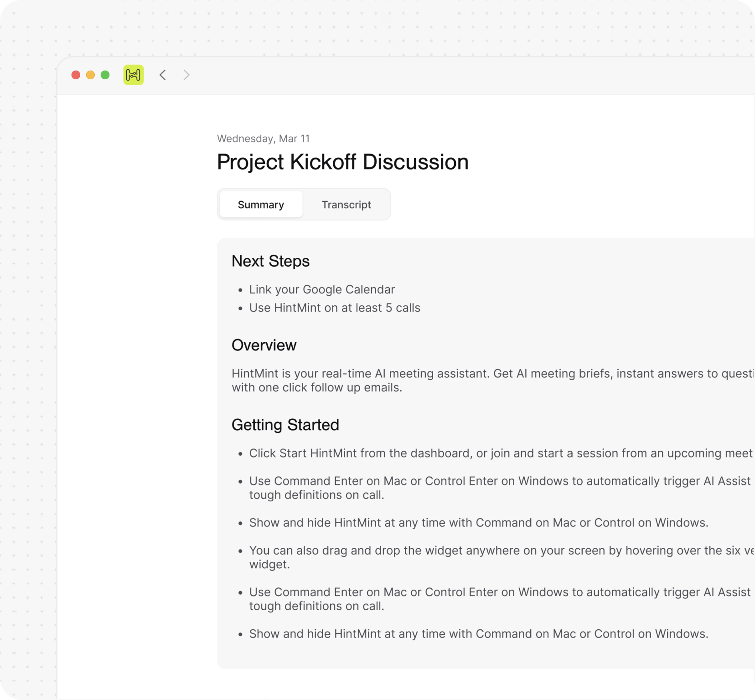755x700 pixels.
Task: Go back with the left chevron arrow
Action: coord(163,75)
